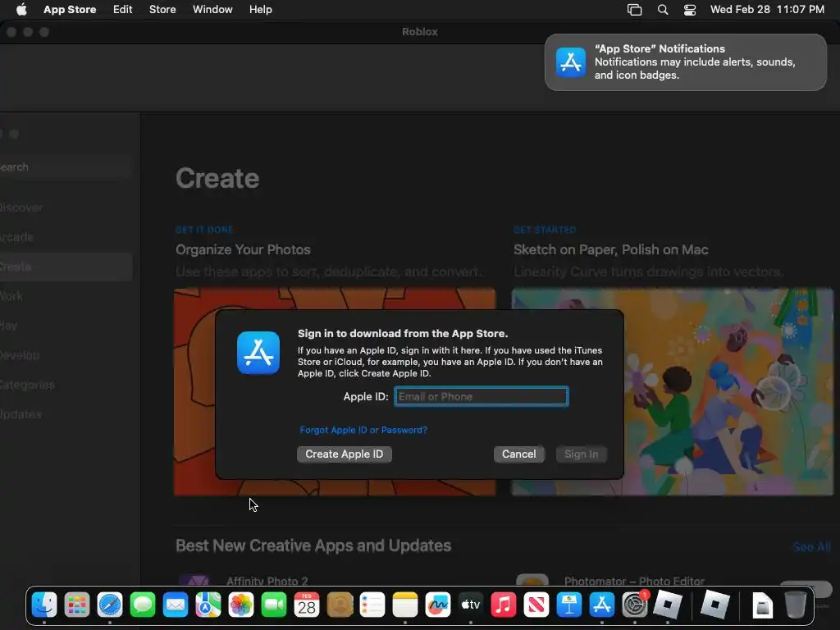Open the App Store menu
The height and width of the screenshot is (630, 840).
click(70, 10)
